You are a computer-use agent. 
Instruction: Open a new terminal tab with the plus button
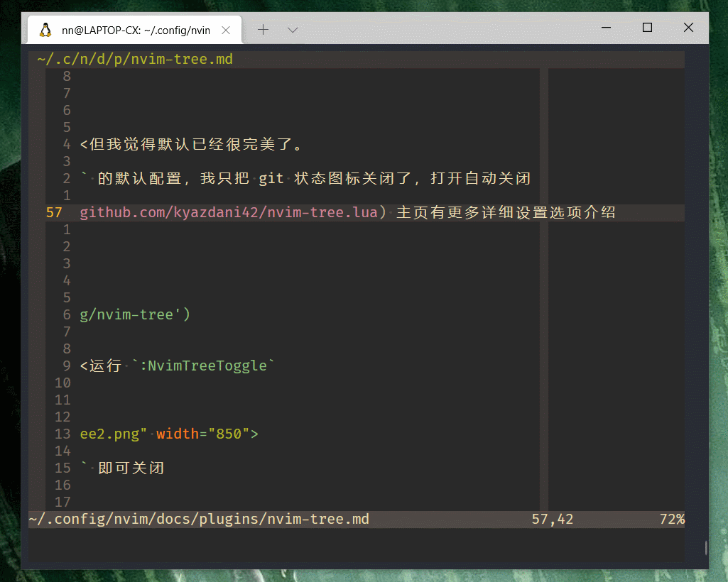point(264,30)
